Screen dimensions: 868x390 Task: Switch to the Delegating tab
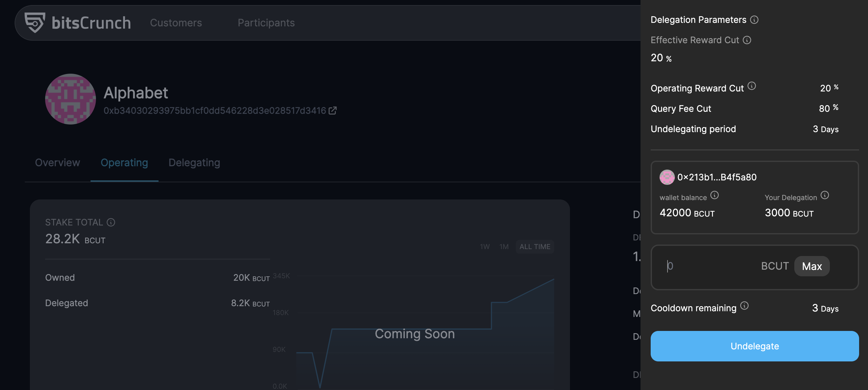pyautogui.click(x=194, y=162)
